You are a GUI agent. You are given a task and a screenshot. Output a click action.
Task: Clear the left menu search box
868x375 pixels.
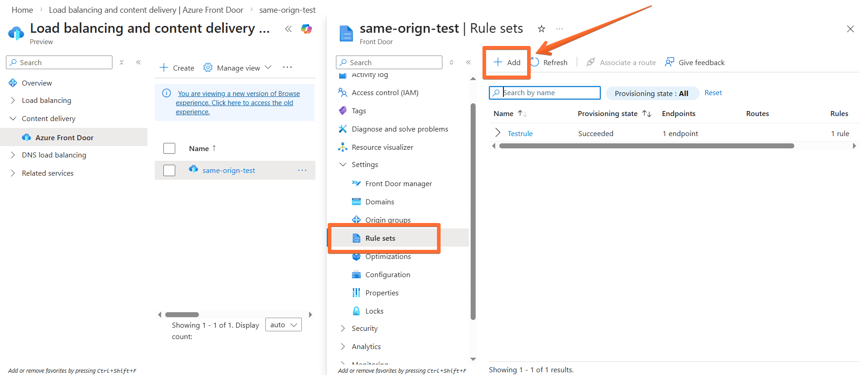(122, 62)
